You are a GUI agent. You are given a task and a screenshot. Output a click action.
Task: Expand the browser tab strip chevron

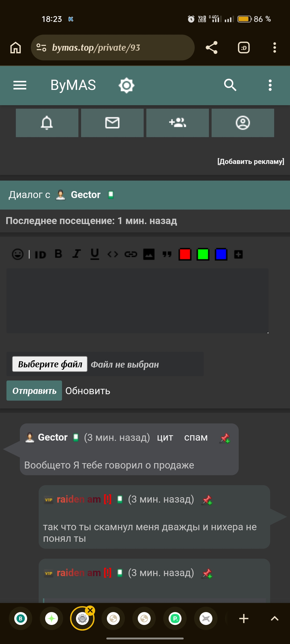pos(274,619)
